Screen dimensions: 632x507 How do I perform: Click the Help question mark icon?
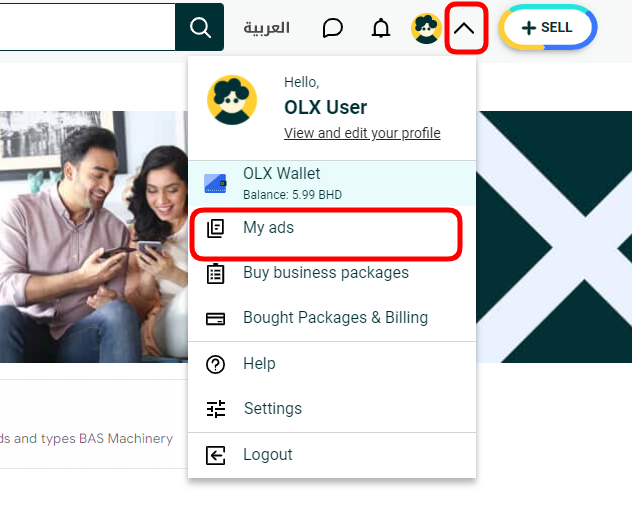point(215,364)
